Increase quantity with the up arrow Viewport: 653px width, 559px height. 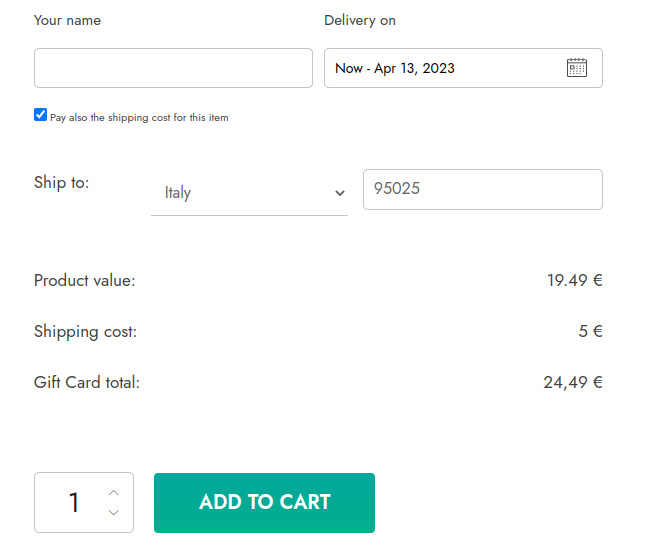114,493
